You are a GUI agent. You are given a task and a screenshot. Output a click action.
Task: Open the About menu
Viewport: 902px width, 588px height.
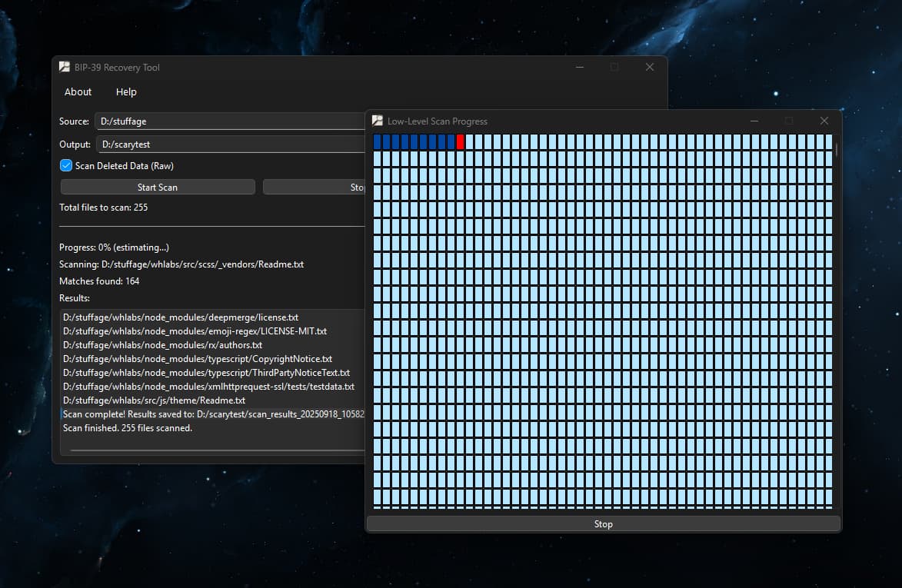[x=77, y=91]
